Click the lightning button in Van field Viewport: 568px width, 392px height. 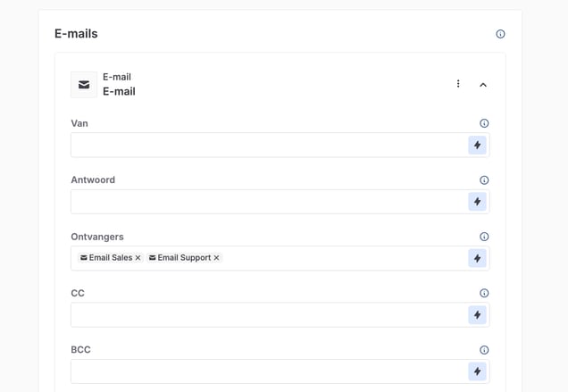[477, 146]
